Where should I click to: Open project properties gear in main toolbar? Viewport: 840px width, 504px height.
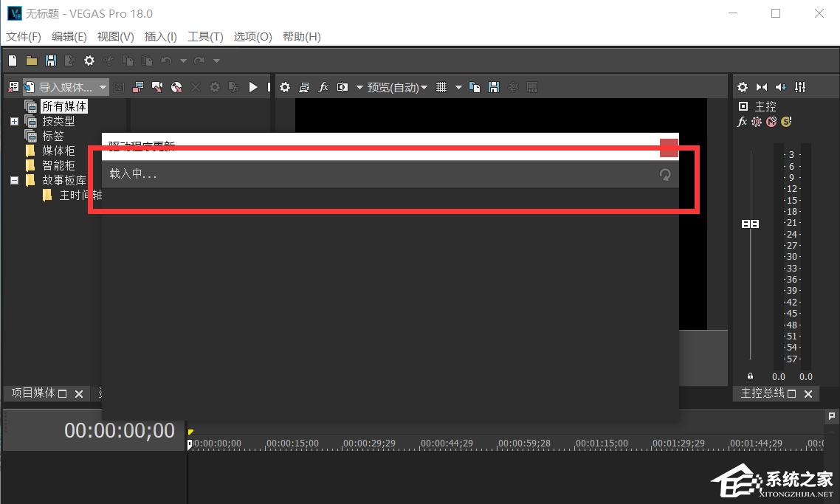(x=89, y=61)
